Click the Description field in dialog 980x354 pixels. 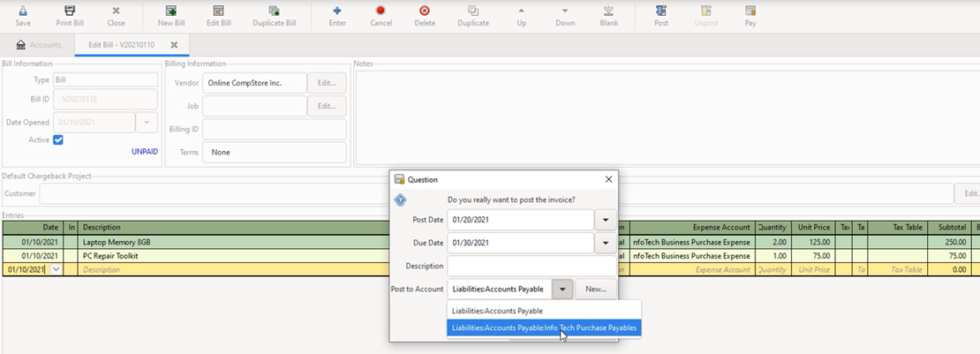531,266
